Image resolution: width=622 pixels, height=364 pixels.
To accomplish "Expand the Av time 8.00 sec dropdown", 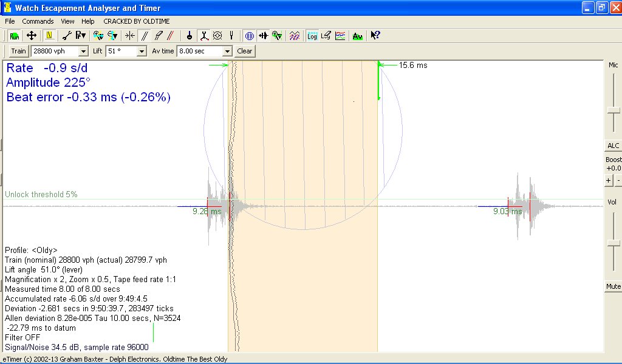I will [227, 52].
